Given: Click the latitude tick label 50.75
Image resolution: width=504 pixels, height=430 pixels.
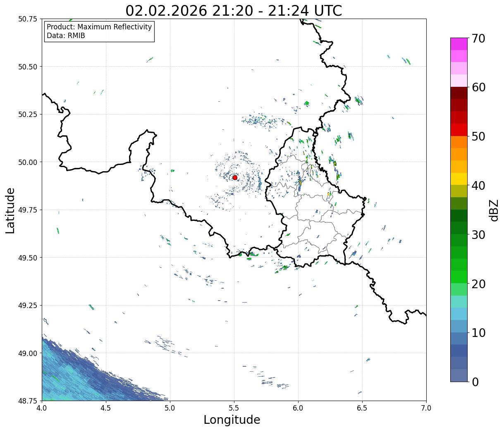Looking at the screenshot, I should [x=28, y=19].
